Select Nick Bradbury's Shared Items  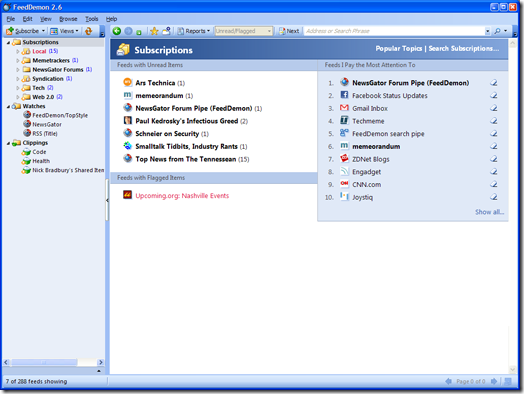point(68,170)
